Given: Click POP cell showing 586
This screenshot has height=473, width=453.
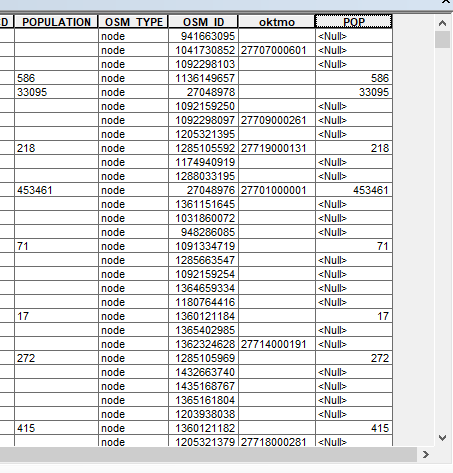Looking at the screenshot, I should click(354, 78).
